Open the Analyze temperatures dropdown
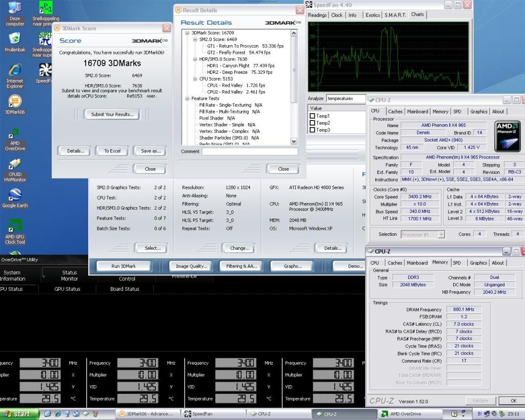Viewport: 525px width, 420px height. (x=346, y=98)
